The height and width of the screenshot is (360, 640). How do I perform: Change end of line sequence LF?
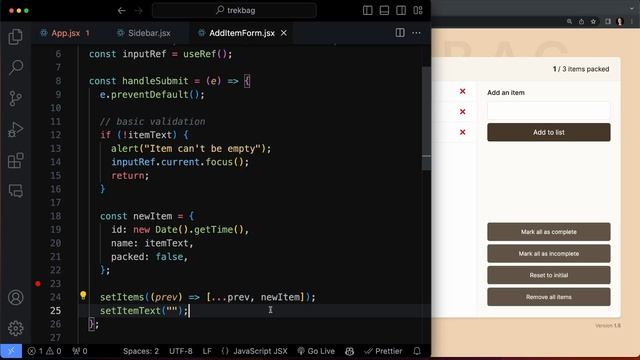(207, 351)
